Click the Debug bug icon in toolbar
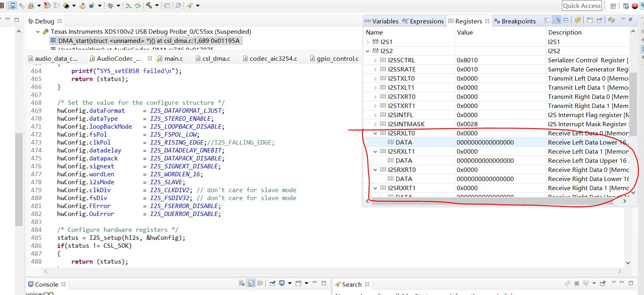 [110, 6]
